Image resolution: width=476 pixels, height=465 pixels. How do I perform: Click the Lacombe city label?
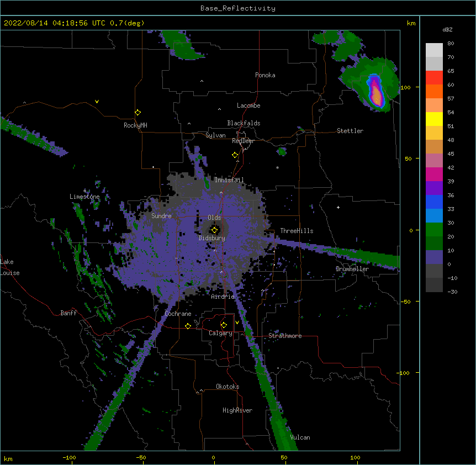248,105
